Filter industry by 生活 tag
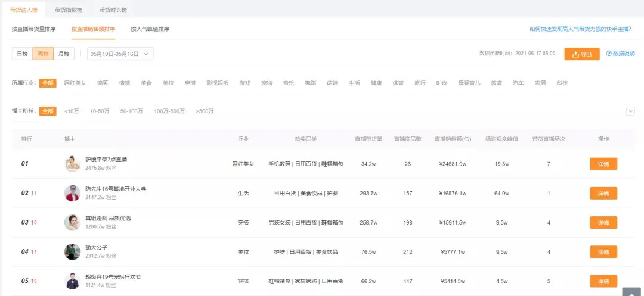The width and height of the screenshot is (644, 296). (x=354, y=83)
